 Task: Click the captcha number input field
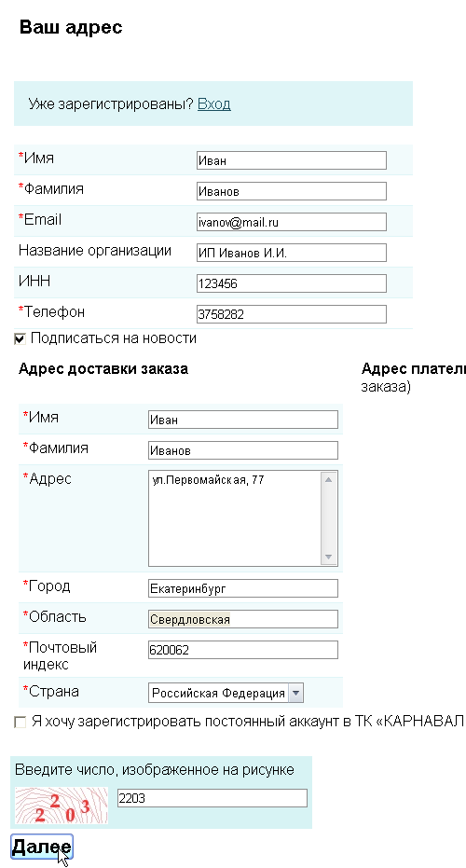tap(212, 798)
